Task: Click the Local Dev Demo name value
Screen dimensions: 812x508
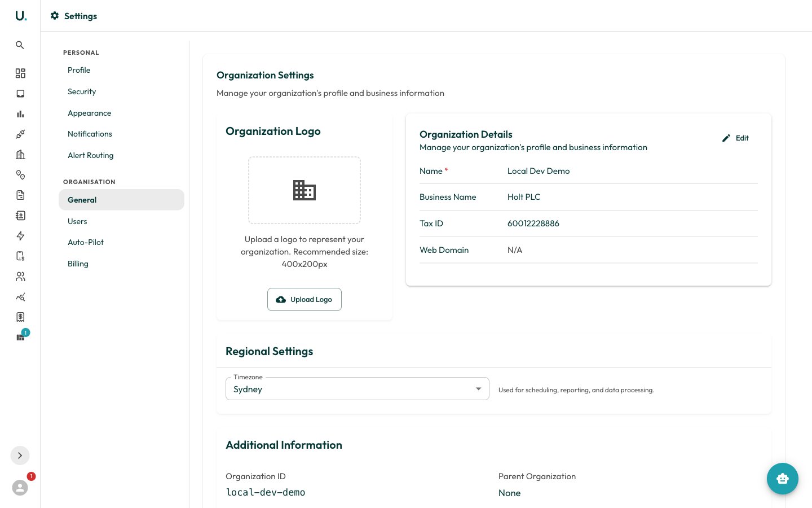Action: (539, 171)
